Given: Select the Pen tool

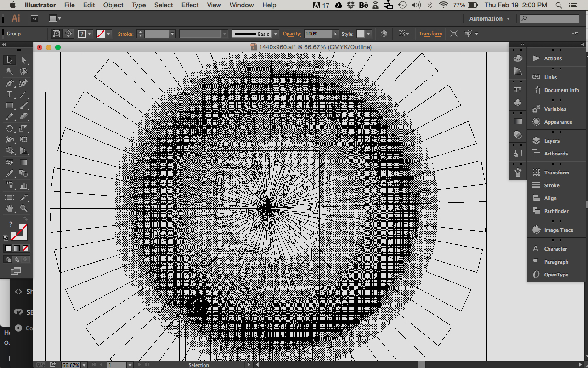Looking at the screenshot, I should click(10, 83).
